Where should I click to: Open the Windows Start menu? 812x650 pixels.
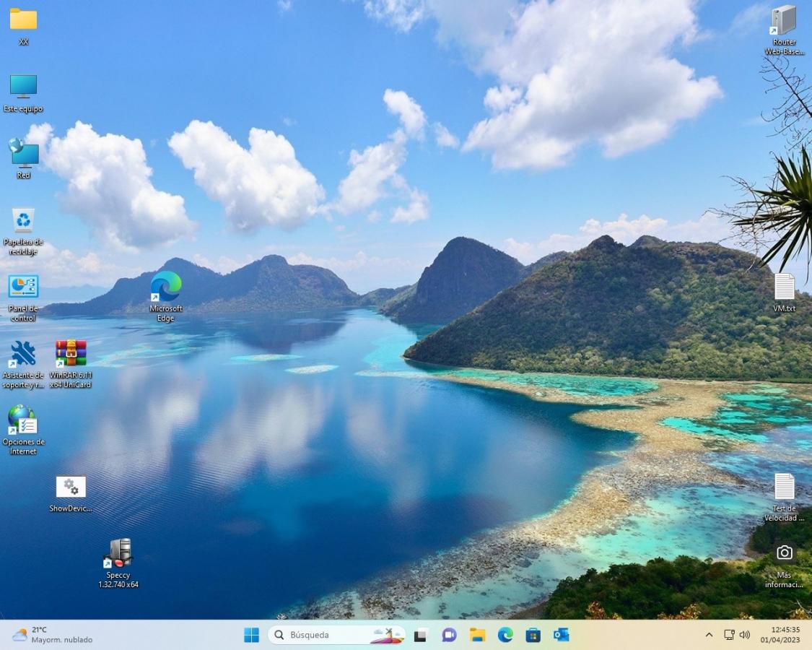pyautogui.click(x=251, y=635)
